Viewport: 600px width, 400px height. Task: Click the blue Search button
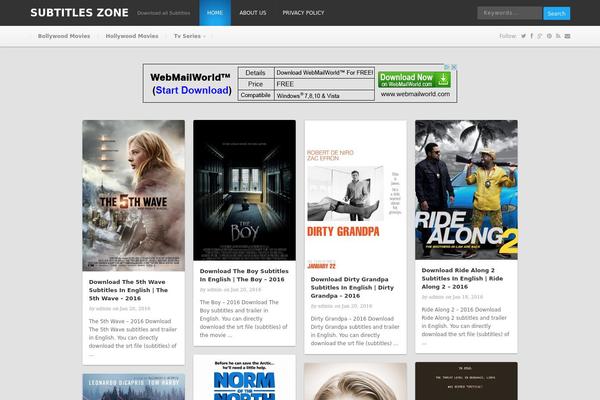tap(556, 13)
